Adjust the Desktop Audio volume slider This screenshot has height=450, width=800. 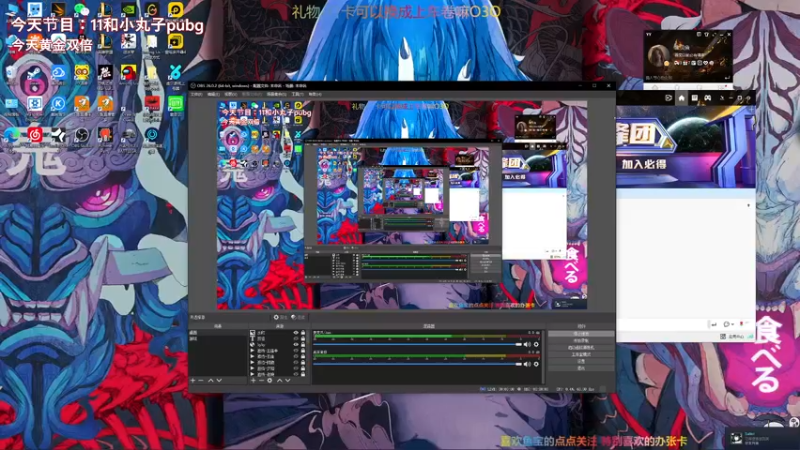pyautogui.click(x=417, y=364)
